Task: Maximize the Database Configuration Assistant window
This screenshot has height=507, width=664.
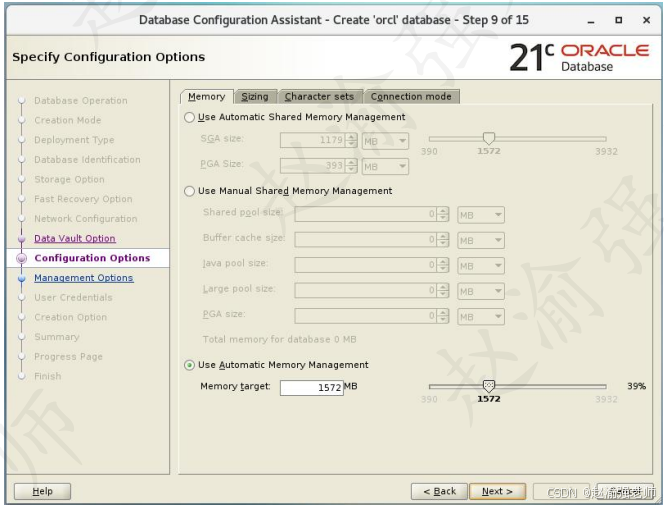Action: pyautogui.click(x=619, y=20)
